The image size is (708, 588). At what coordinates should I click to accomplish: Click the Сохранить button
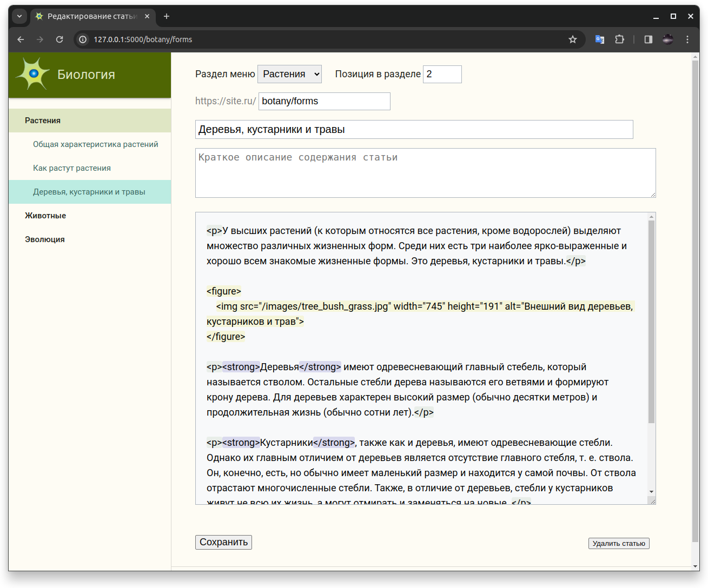point(223,542)
